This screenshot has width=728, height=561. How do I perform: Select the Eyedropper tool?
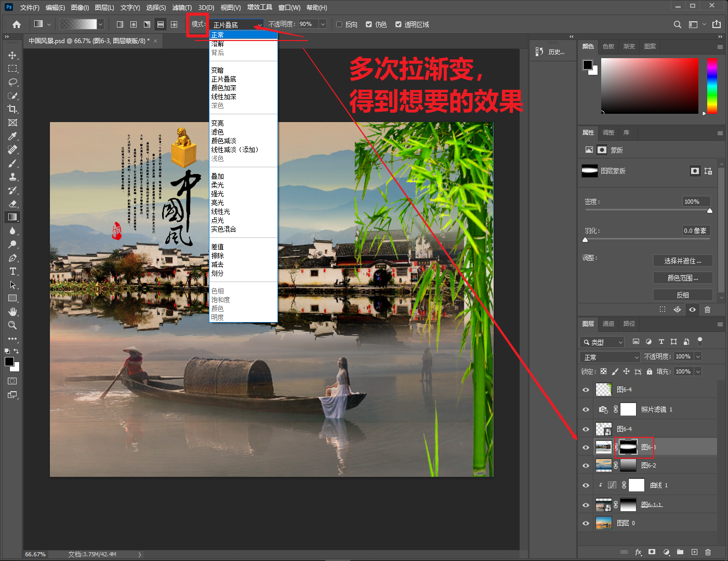point(12,136)
